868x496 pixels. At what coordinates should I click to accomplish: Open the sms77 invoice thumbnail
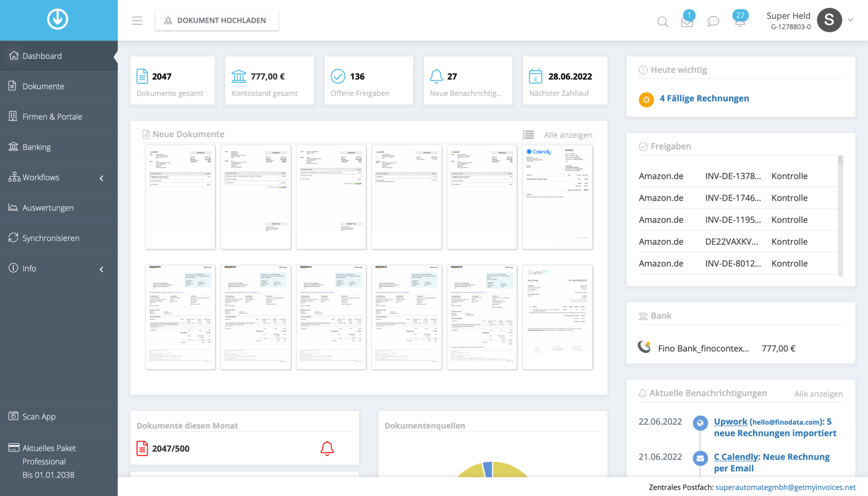[558, 317]
